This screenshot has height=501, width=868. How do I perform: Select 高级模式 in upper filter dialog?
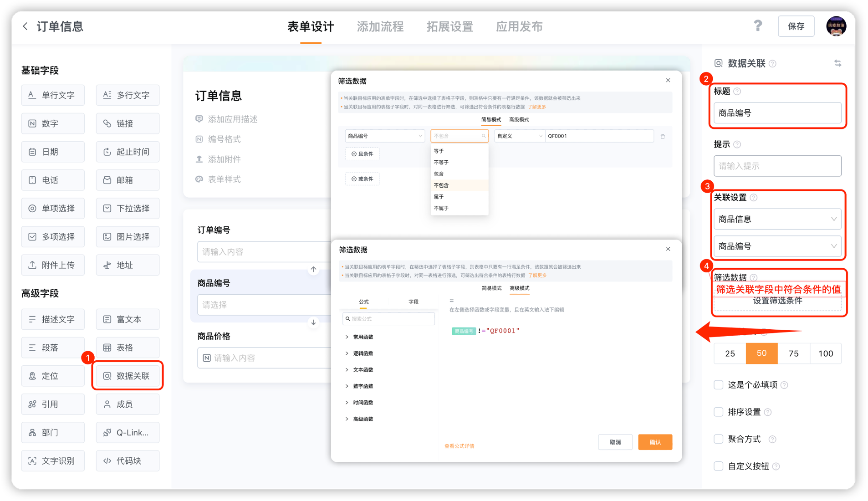pyautogui.click(x=519, y=119)
